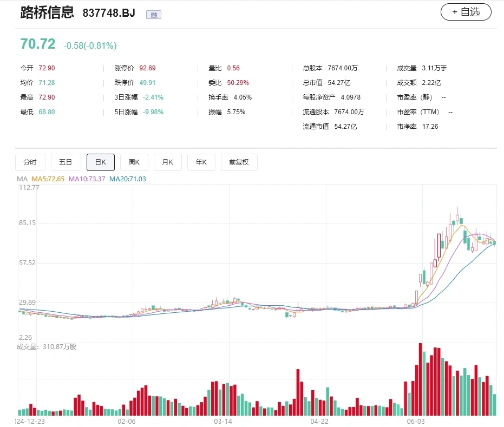Open the 周K weekly chart tab

tap(134, 162)
